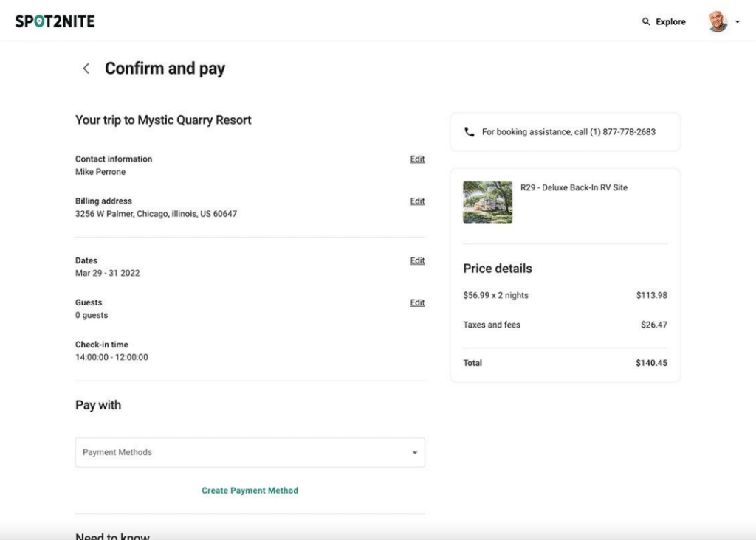Edit the number of guests
756x540 pixels.
418,302
